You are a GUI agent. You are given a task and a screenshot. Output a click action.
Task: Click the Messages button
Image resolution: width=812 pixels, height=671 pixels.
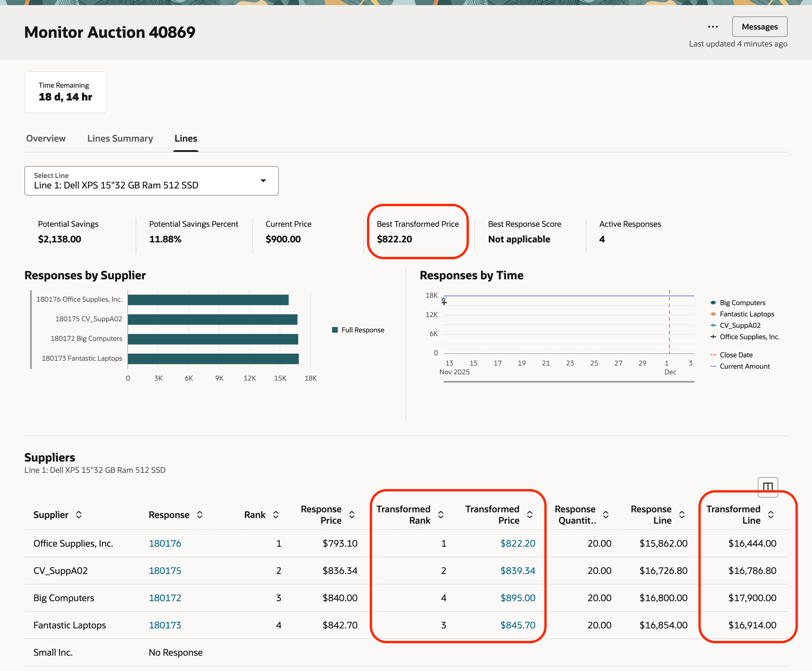(x=759, y=27)
